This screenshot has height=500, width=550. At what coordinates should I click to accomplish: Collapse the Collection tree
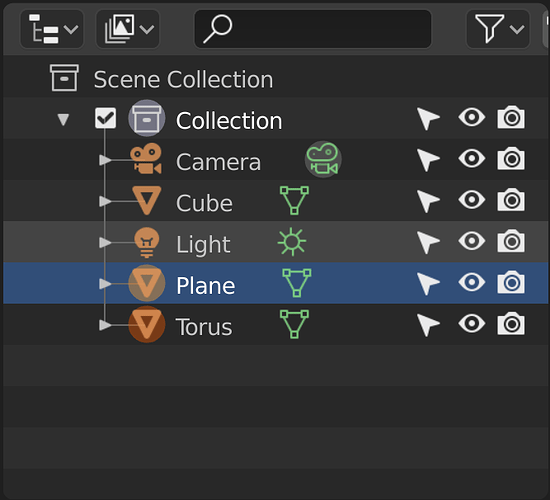(63, 119)
